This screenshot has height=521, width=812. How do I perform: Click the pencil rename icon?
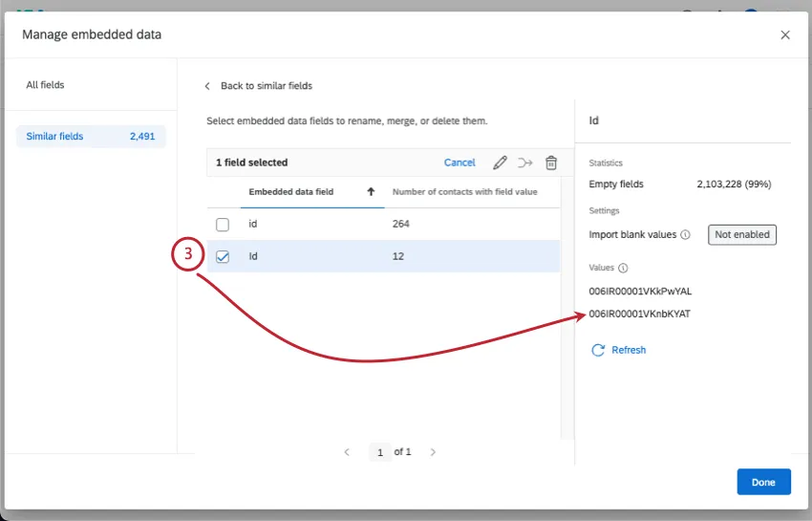click(500, 163)
